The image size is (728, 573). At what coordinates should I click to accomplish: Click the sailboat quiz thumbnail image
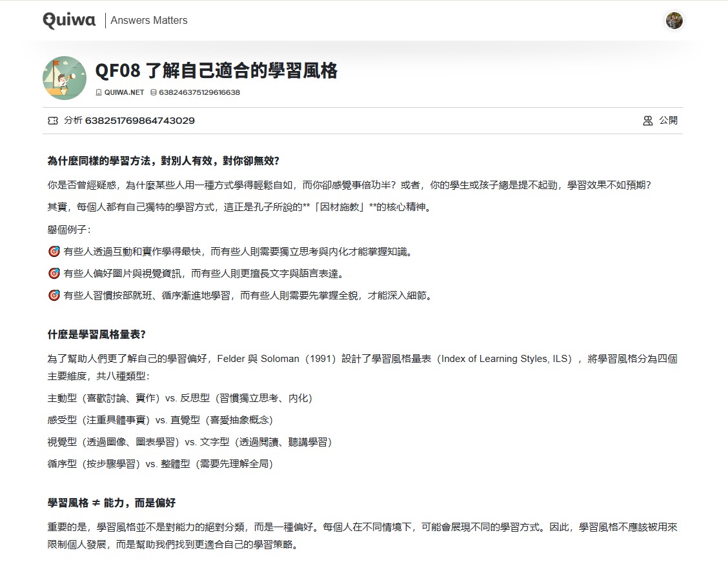65,78
